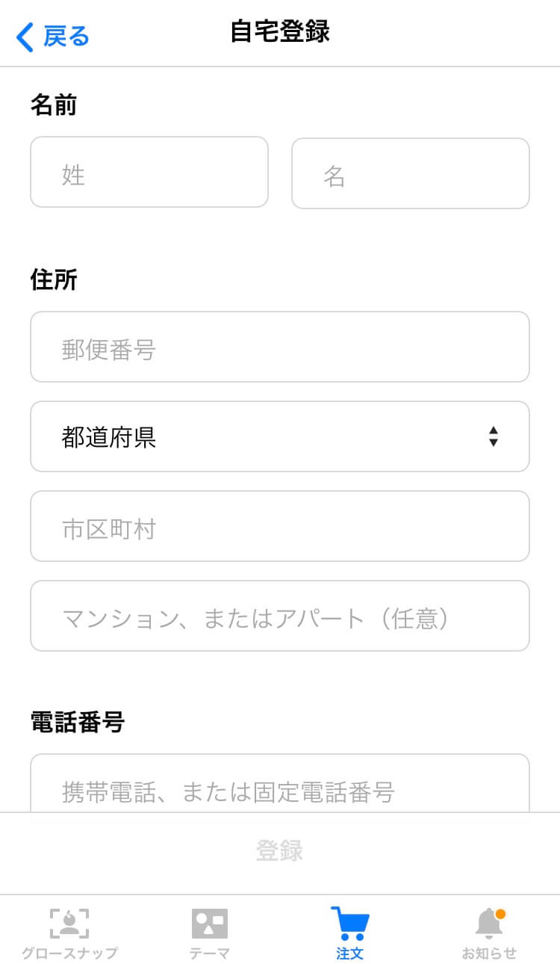Expand the 都道府県 prefecture dropdown
The height and width of the screenshot is (964, 560).
click(x=280, y=436)
